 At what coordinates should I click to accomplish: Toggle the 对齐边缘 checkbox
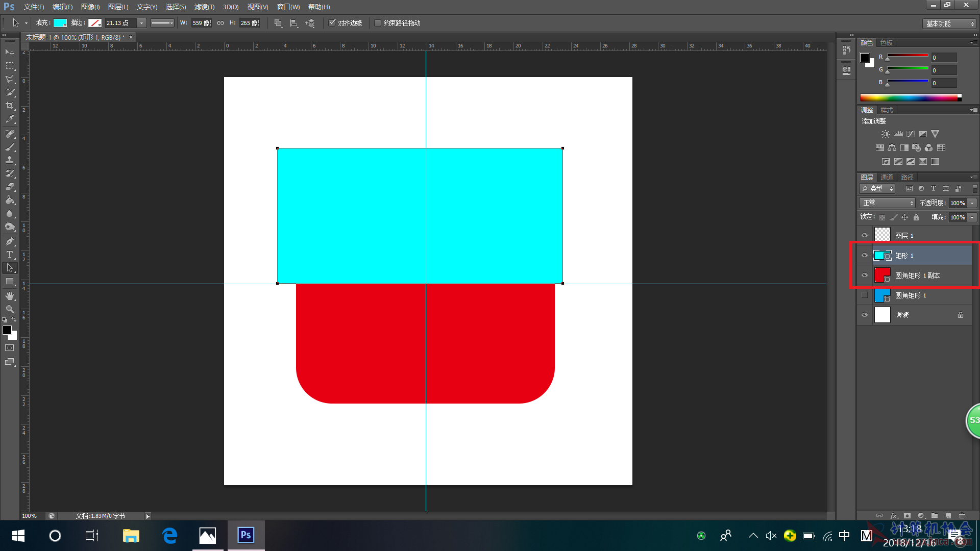coord(332,23)
